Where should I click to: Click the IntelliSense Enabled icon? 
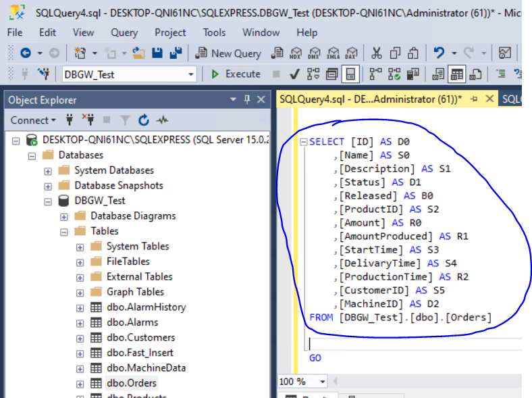(350, 74)
